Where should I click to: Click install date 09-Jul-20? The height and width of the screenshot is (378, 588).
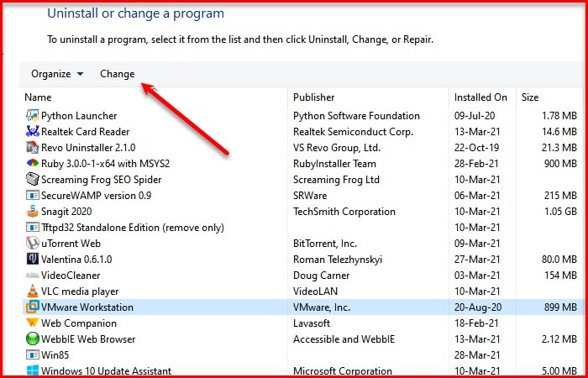pos(475,116)
